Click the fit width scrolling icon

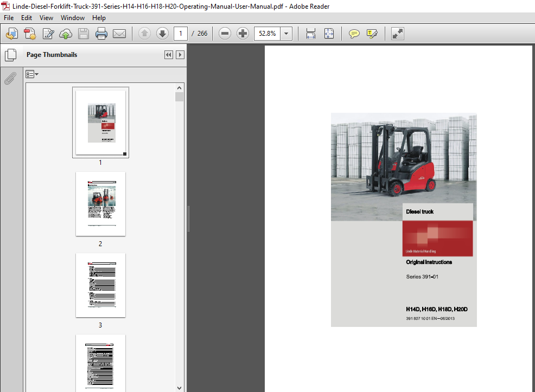(x=311, y=34)
